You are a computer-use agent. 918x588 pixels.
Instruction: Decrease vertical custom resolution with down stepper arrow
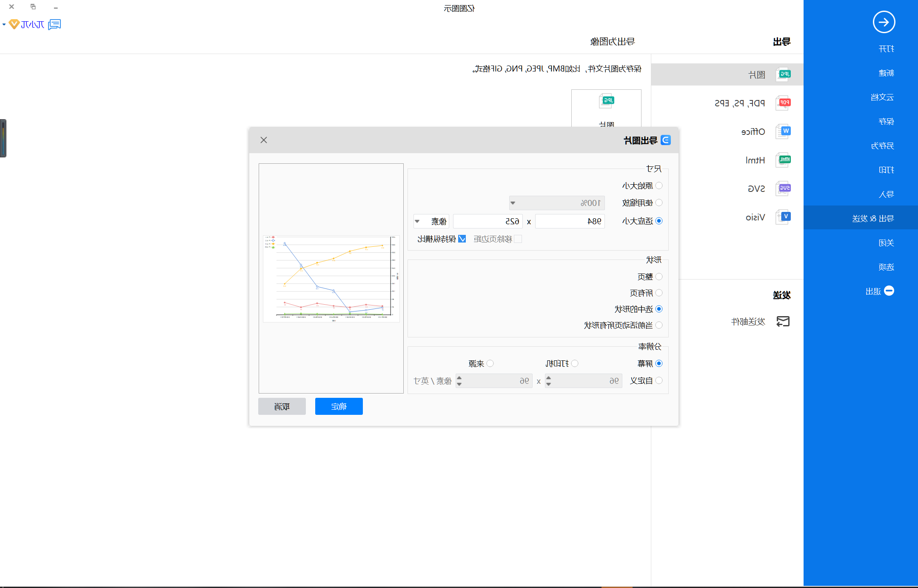tap(459, 384)
